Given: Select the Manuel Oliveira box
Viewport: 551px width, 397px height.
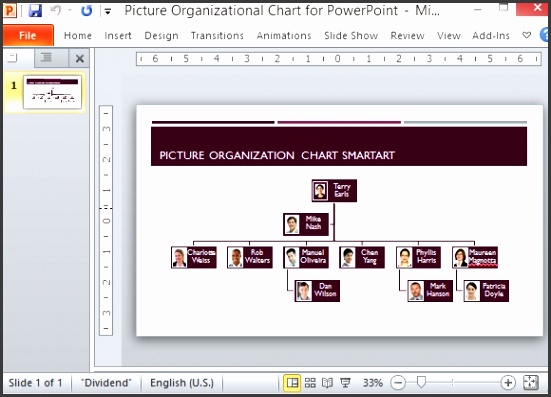Looking at the screenshot, I should (x=306, y=257).
